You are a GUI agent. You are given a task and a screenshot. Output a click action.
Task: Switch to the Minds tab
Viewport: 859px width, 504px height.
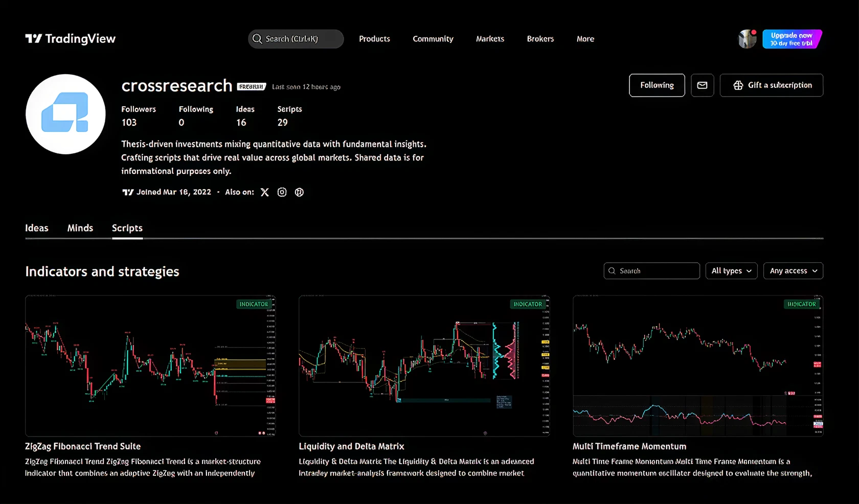coord(80,228)
